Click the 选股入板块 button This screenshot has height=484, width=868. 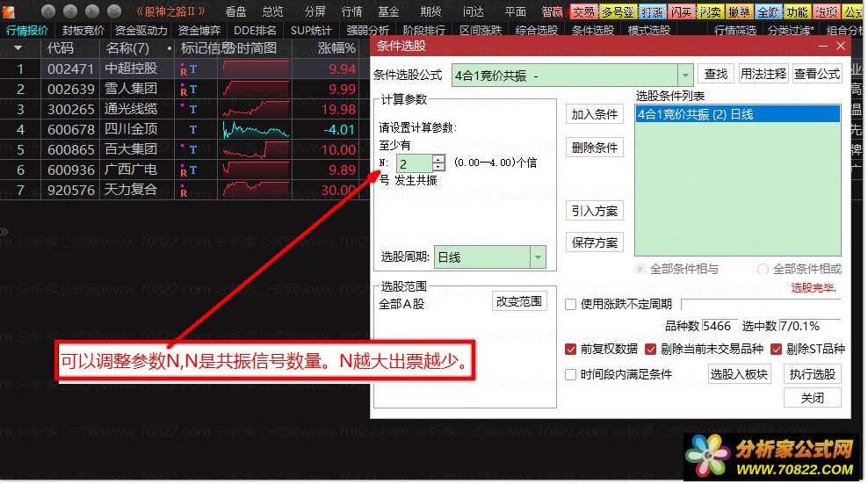739,375
